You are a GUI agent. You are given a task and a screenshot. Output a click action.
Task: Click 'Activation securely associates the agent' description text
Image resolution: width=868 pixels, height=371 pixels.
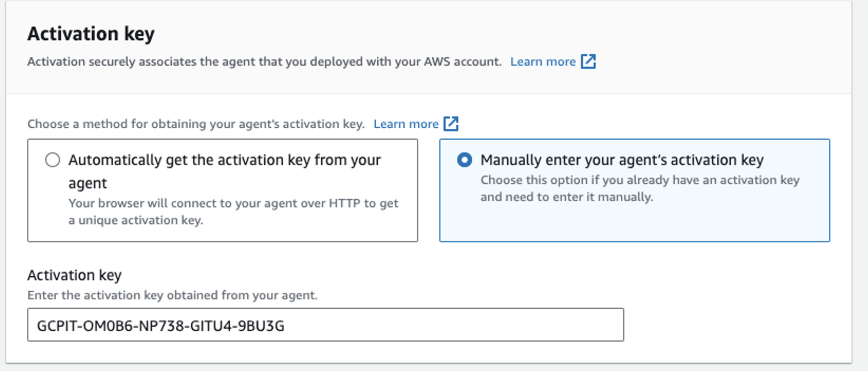[264, 62]
